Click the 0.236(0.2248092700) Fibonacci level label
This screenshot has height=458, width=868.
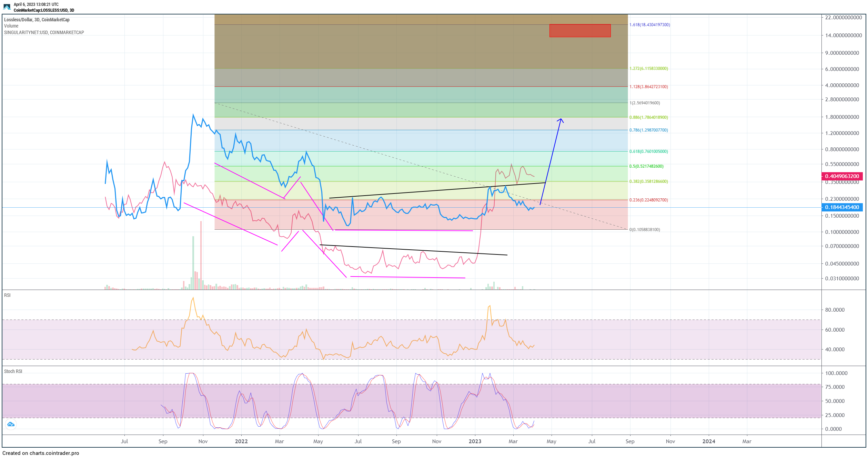point(648,200)
